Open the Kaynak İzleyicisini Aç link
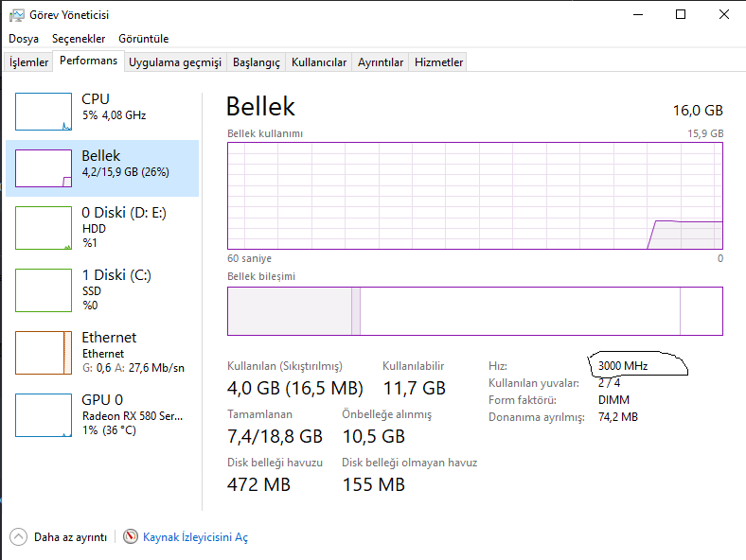This screenshot has height=560, width=746. [x=195, y=537]
